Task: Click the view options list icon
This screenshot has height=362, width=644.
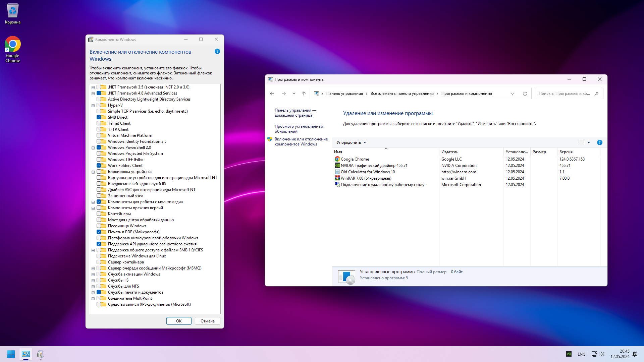Action: click(581, 143)
